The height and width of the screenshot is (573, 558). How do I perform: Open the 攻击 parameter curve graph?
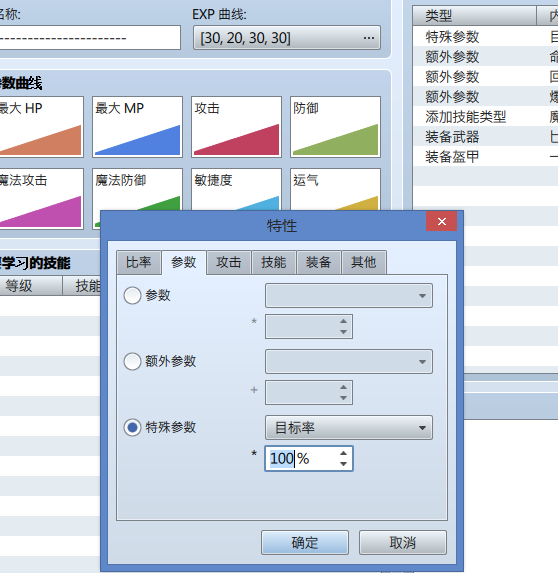236,127
